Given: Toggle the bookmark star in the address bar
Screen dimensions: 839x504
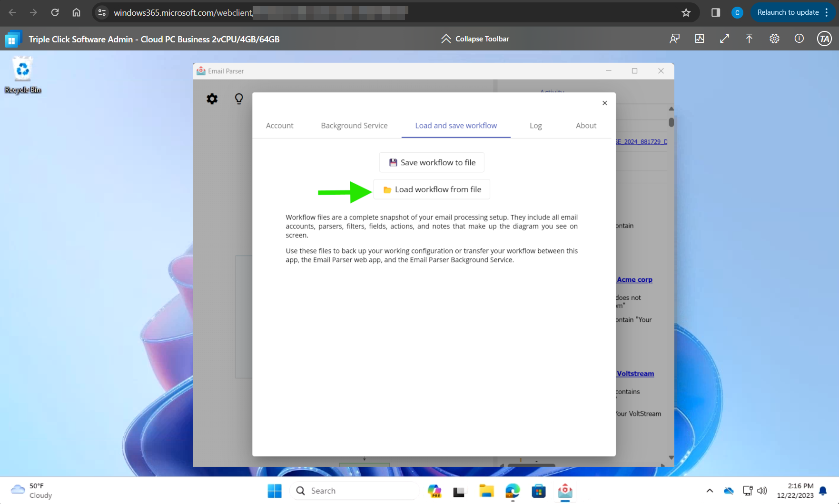Looking at the screenshot, I should pyautogui.click(x=686, y=12).
